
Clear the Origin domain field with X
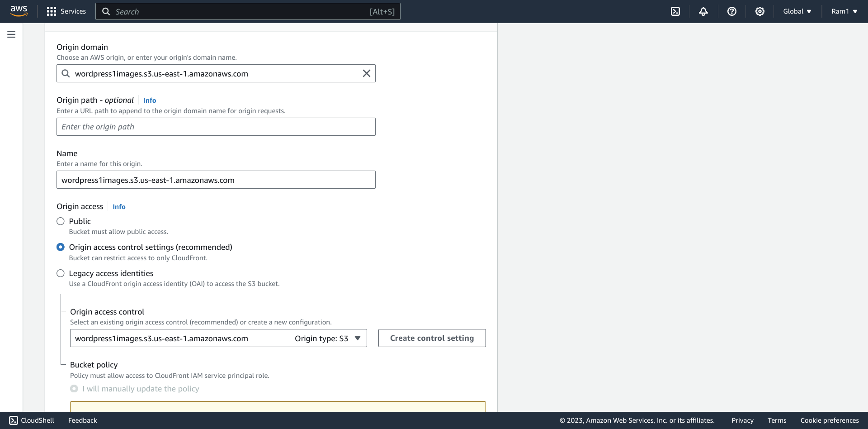366,73
